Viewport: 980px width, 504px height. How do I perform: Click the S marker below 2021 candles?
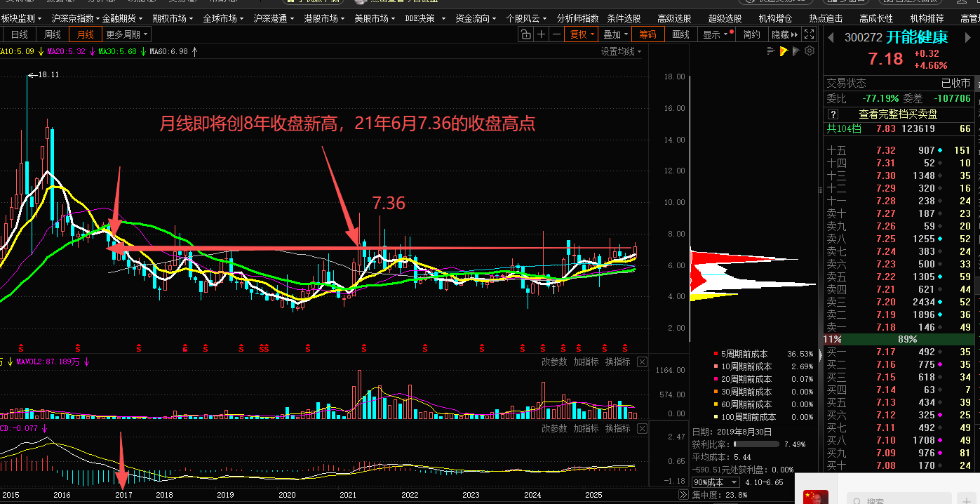tap(363, 347)
